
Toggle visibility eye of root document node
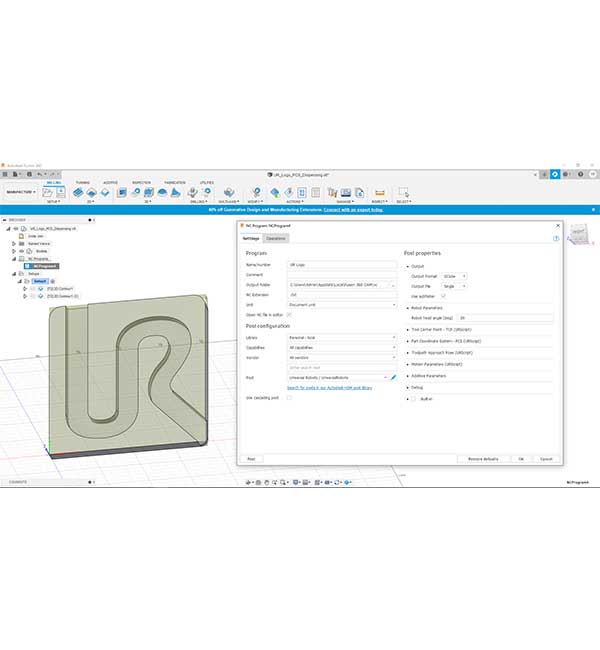(x=16, y=228)
